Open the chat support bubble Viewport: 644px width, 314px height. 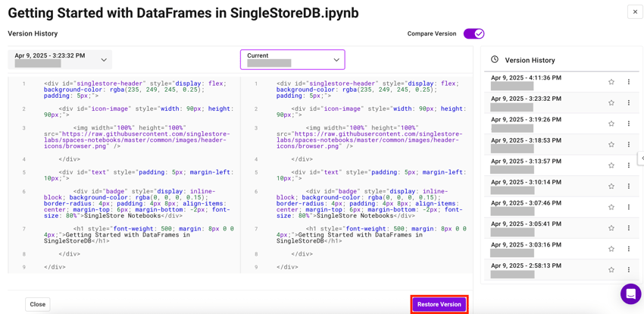coord(630,294)
